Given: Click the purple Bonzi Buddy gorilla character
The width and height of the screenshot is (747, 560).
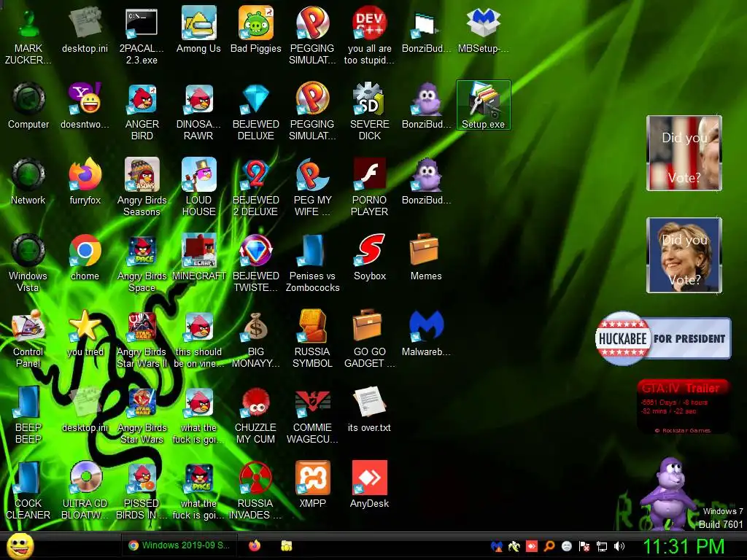Looking at the screenshot, I should point(670,494).
